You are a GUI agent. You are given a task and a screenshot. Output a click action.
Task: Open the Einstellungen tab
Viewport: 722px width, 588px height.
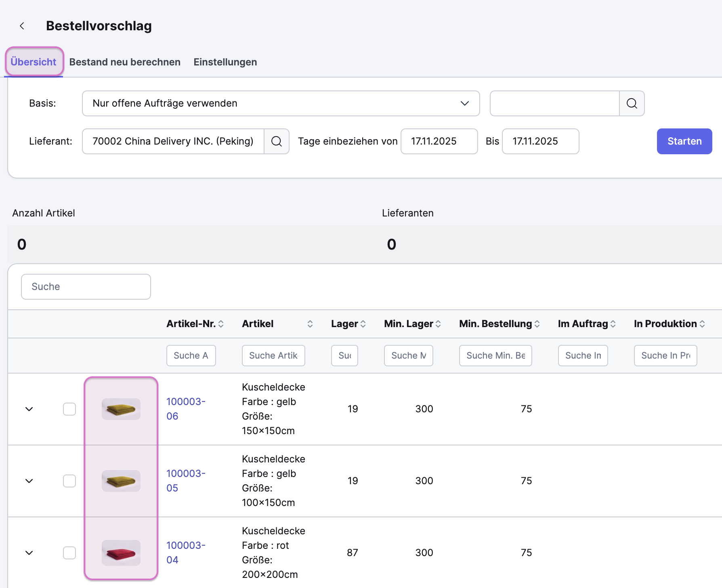click(225, 62)
